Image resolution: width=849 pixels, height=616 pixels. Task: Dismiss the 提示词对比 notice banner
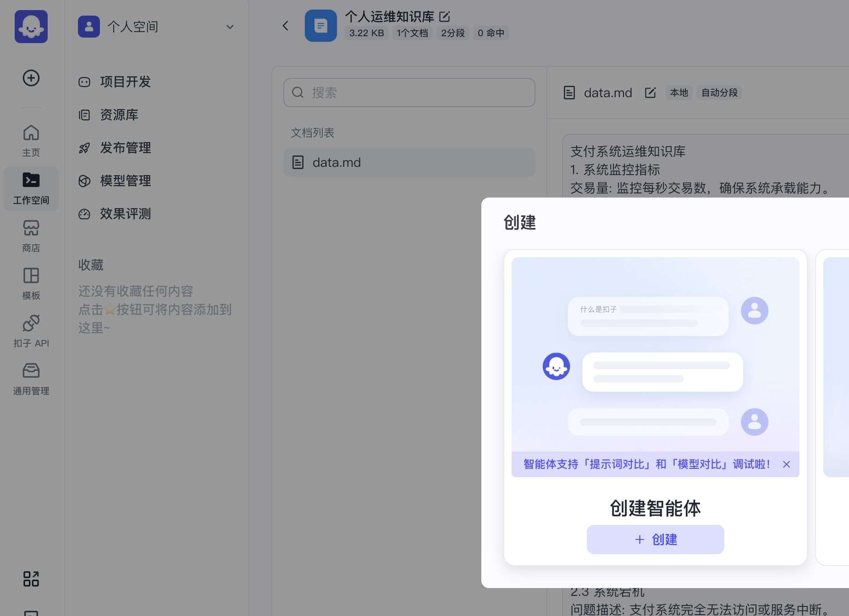pos(786,464)
